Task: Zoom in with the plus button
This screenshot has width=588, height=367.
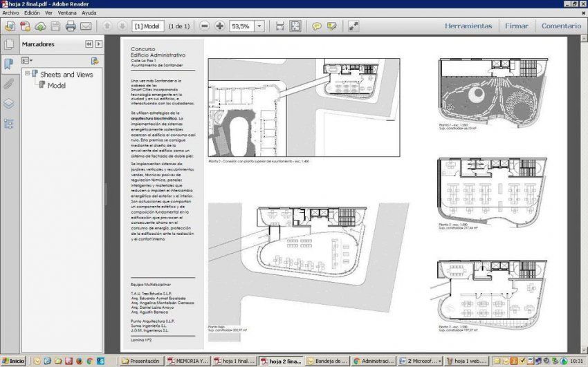Action: pyautogui.click(x=220, y=26)
